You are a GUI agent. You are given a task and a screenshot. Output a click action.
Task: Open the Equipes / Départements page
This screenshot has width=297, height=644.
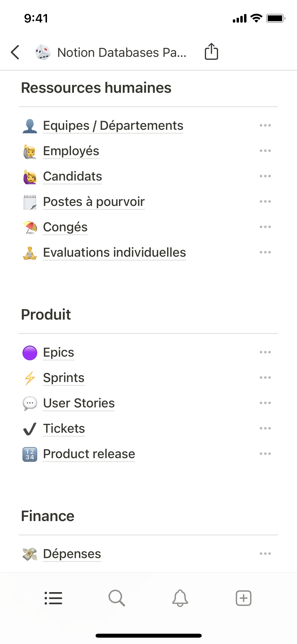pyautogui.click(x=113, y=126)
